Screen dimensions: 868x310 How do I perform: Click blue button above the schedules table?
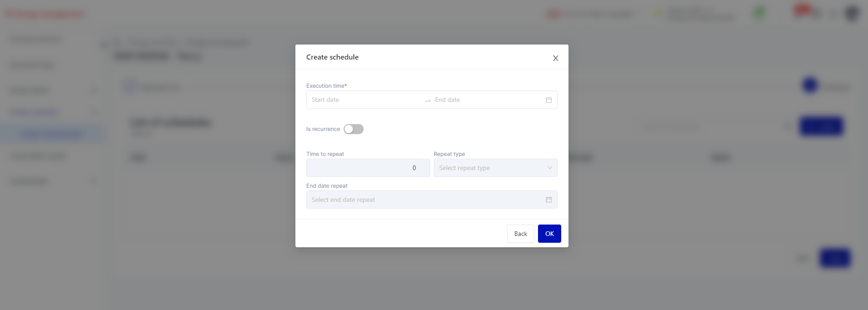(x=821, y=126)
